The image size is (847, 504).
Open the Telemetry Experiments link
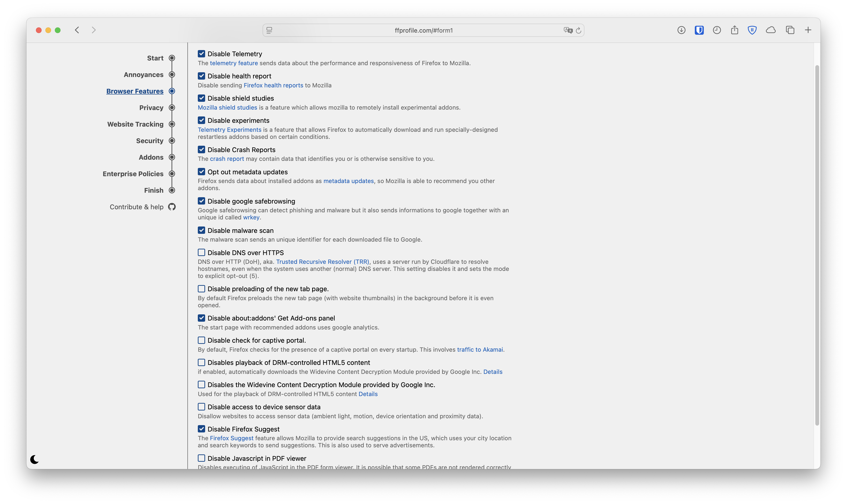tap(230, 129)
